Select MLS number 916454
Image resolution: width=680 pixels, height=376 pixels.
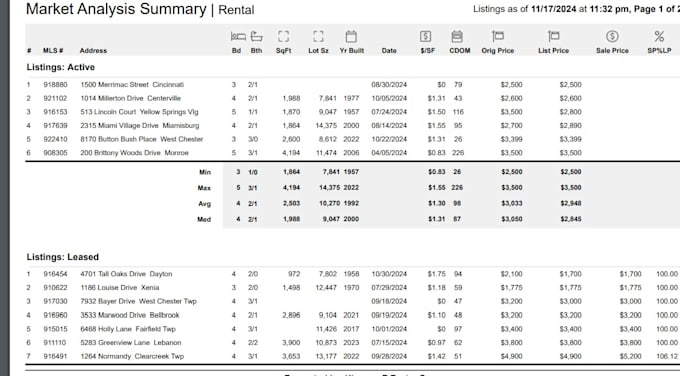(56, 274)
